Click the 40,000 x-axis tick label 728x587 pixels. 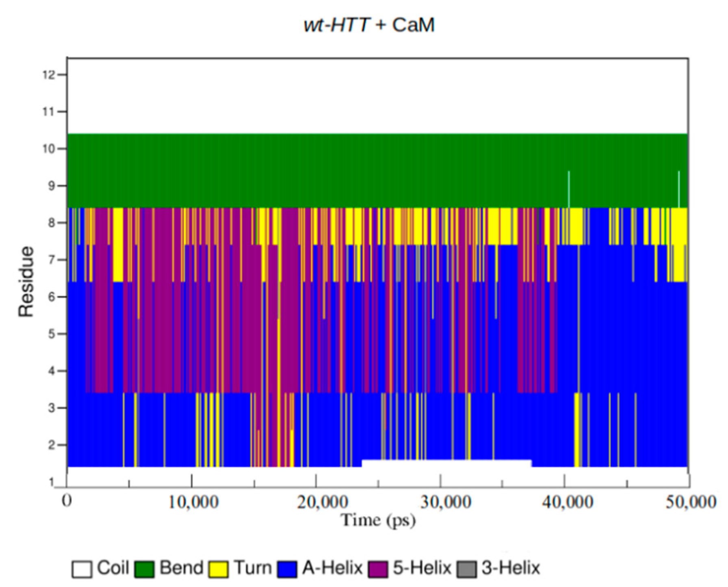(568, 502)
